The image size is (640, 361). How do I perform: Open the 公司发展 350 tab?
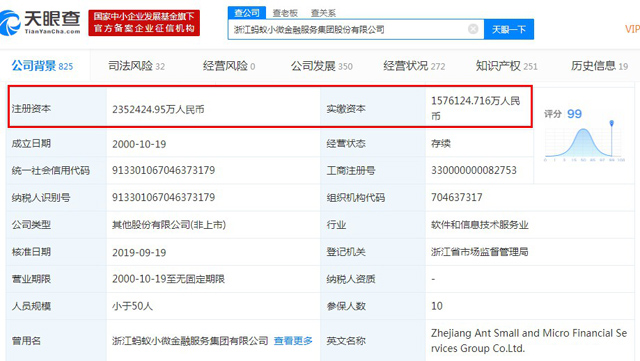coord(322,66)
